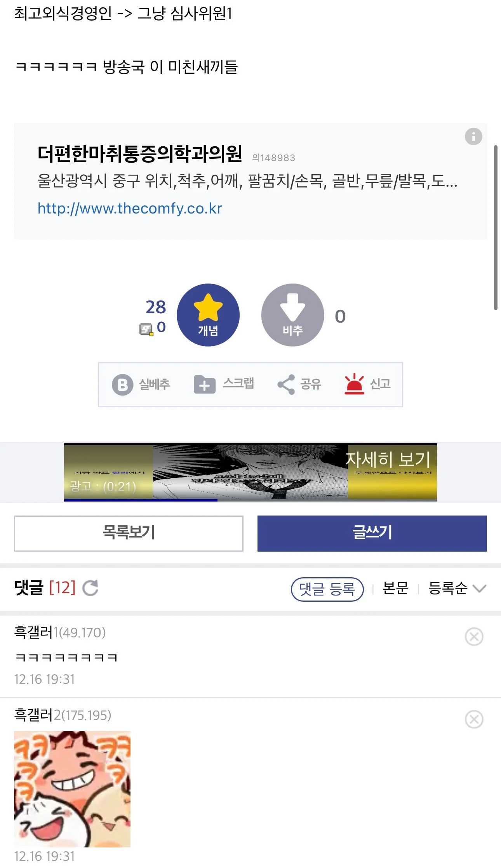The height and width of the screenshot is (868, 501).
Task: Save post with the 스크랩 folder icon
Action: 205,384
